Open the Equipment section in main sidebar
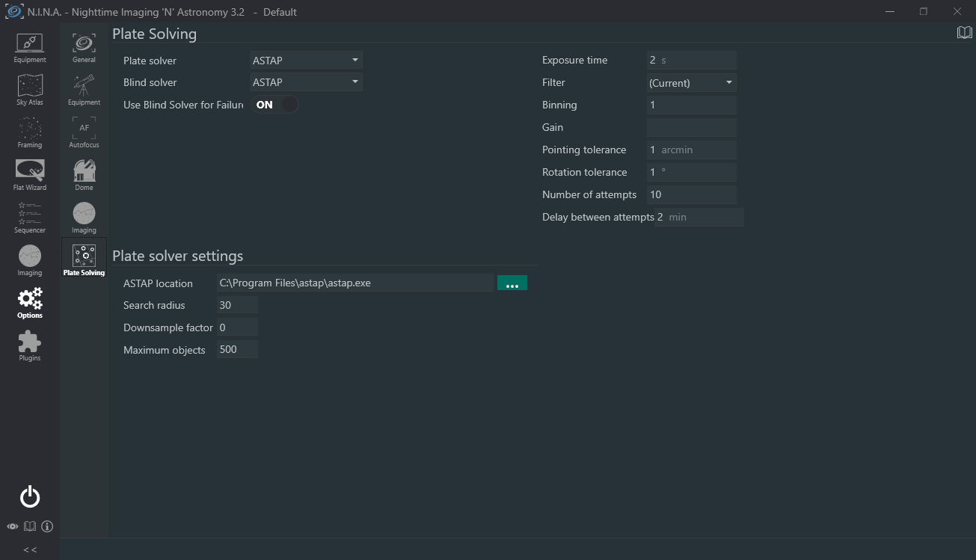The image size is (976, 560). coord(30,48)
